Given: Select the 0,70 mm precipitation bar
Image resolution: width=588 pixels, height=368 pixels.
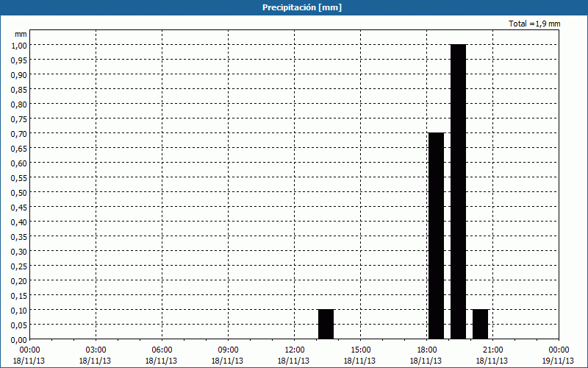Looking at the screenshot, I should tap(436, 236).
